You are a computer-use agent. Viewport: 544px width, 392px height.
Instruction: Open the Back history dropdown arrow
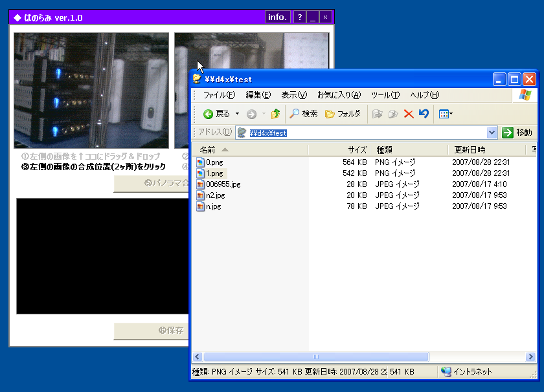pos(237,114)
